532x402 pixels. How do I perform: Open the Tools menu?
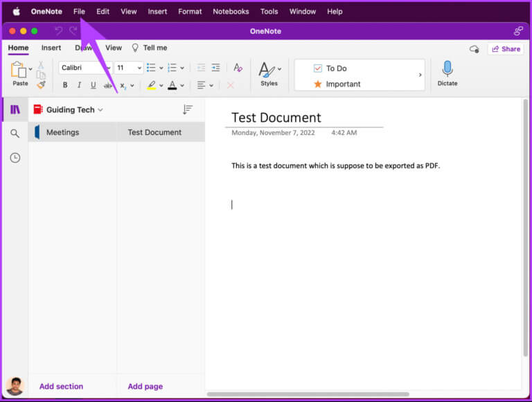(269, 12)
